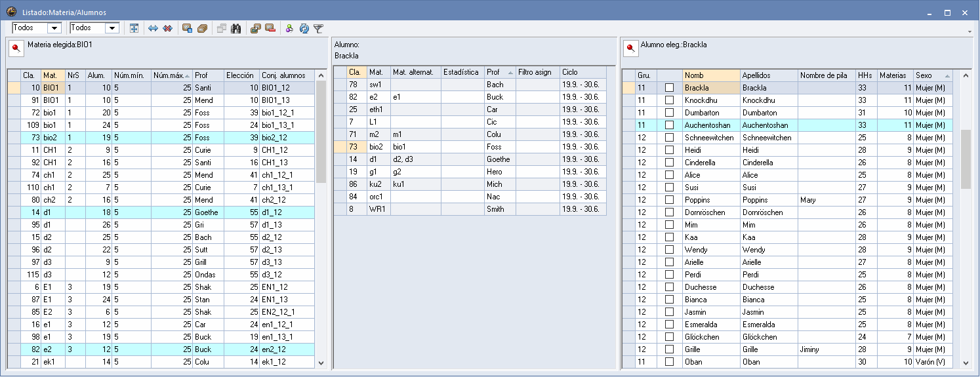The height and width of the screenshot is (377, 980).
Task: Tick the checkbox for student Brackla
Action: 669,88
